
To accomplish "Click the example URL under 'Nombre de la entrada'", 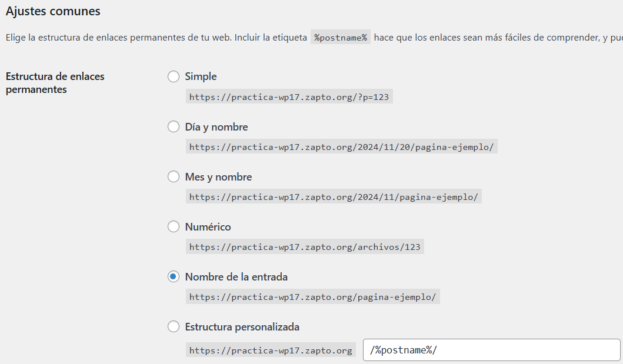I will (x=312, y=297).
